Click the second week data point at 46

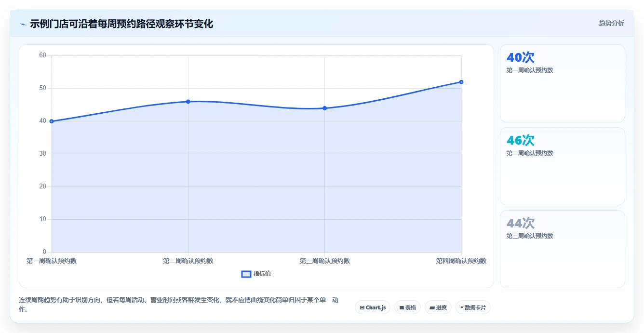[188, 102]
